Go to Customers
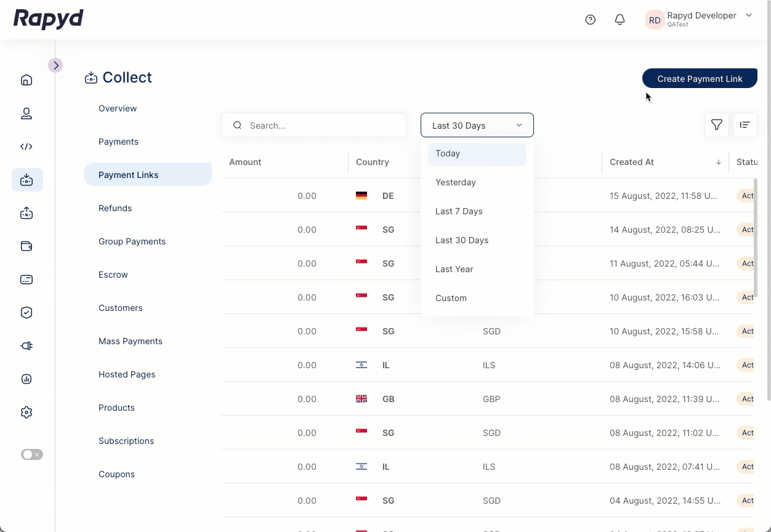The width and height of the screenshot is (771, 532). [x=121, y=308]
